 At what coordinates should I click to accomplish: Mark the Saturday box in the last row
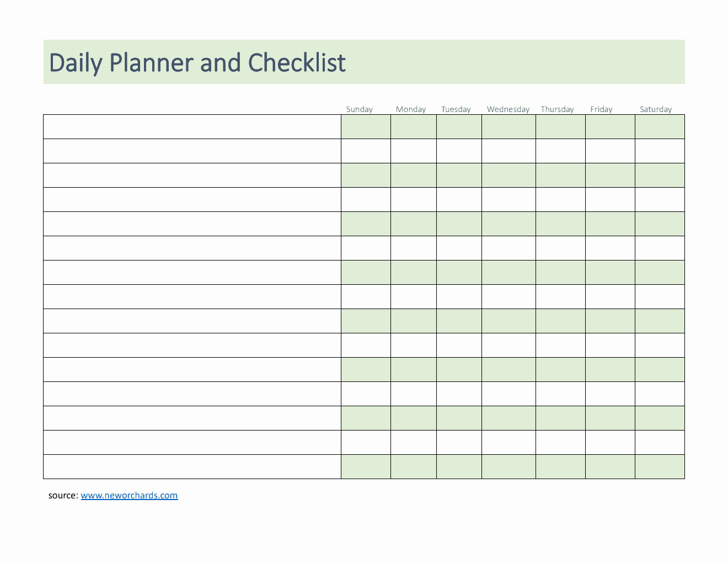660,467
